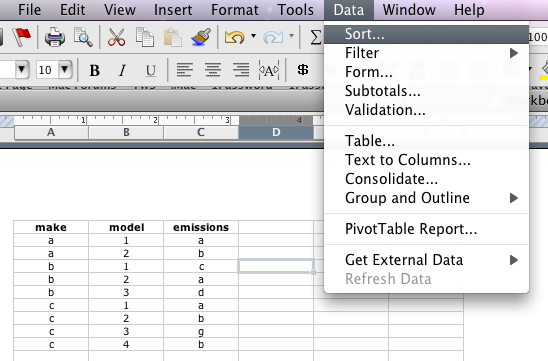Click the Paste clipboard icon
The image size is (548, 361).
click(x=172, y=37)
